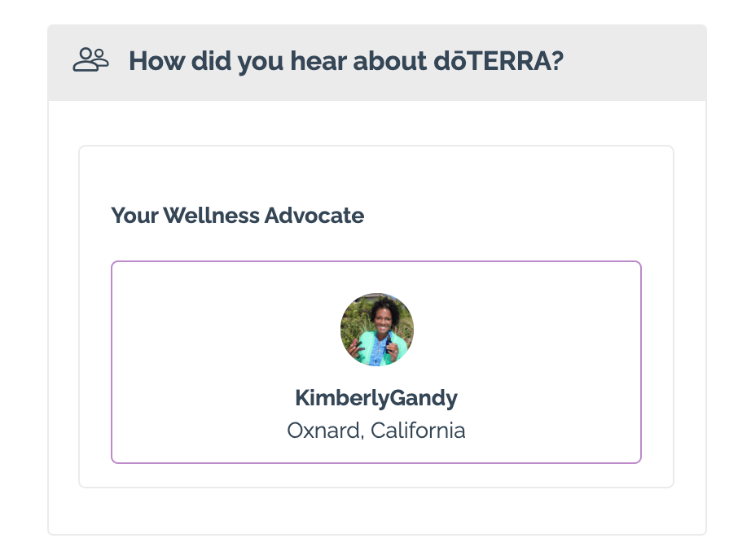Click 'How' at start of the header question
The image size is (751, 560).
[156, 61]
